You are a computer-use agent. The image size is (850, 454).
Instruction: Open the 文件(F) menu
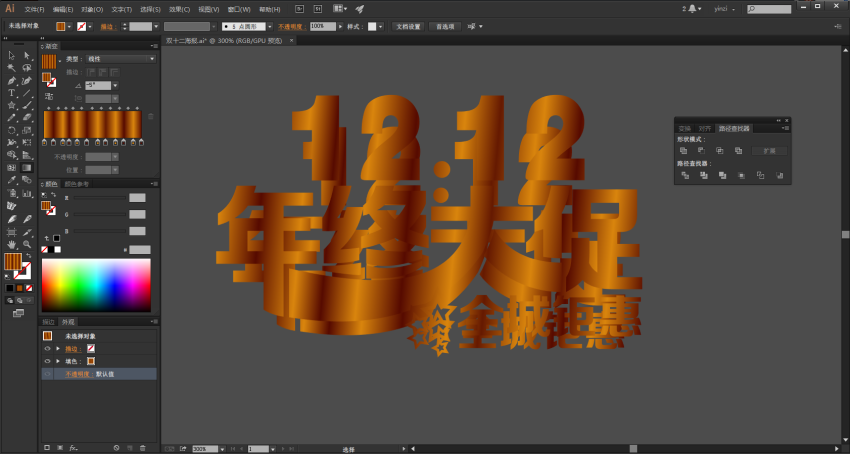pyautogui.click(x=34, y=10)
